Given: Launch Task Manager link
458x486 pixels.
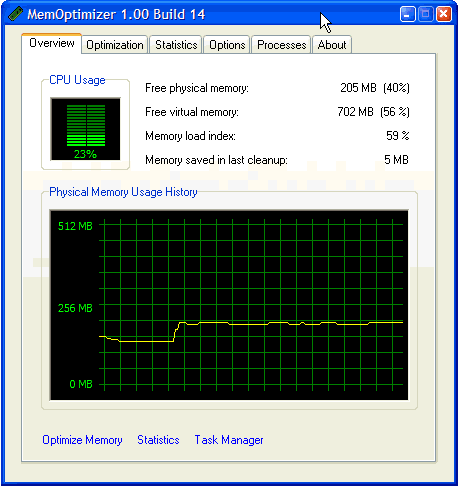Looking at the screenshot, I should (229, 440).
